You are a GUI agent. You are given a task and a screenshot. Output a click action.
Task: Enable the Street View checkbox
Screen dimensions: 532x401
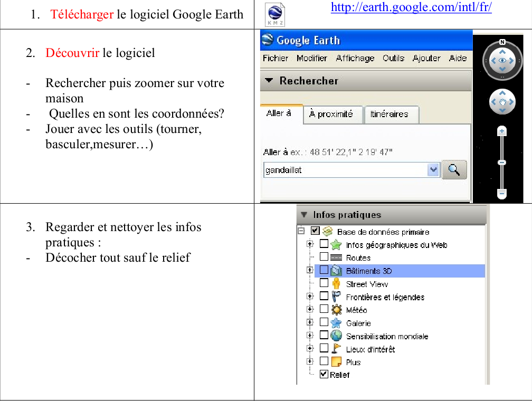(324, 283)
